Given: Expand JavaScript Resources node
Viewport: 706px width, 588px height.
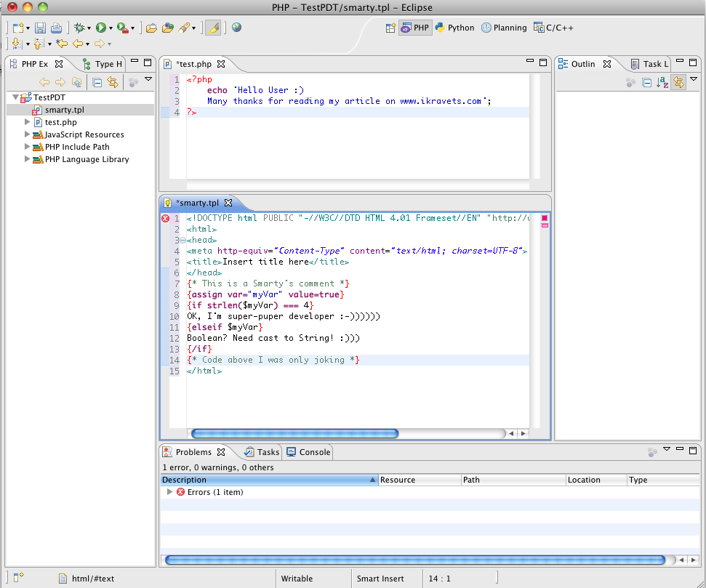Looking at the screenshot, I should coord(27,134).
